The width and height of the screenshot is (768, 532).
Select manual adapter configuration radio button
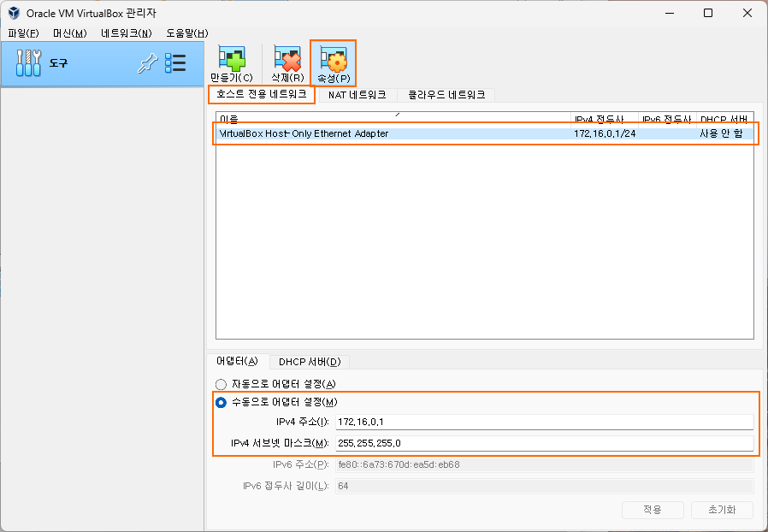click(x=221, y=402)
